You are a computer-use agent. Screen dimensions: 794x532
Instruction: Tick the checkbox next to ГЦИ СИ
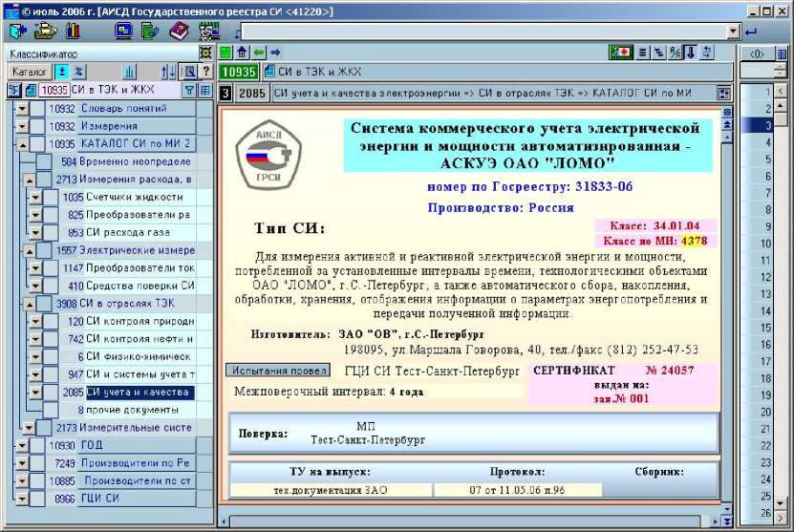pyautogui.click(x=38, y=498)
